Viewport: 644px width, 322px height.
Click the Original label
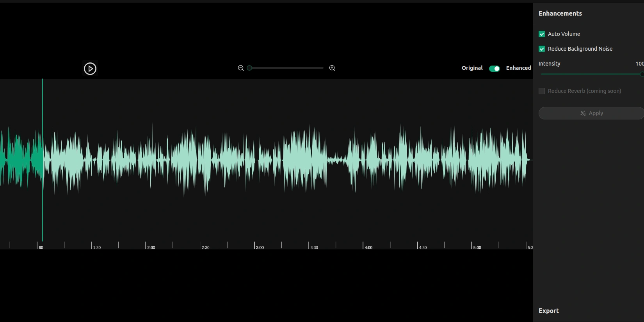pyautogui.click(x=472, y=68)
